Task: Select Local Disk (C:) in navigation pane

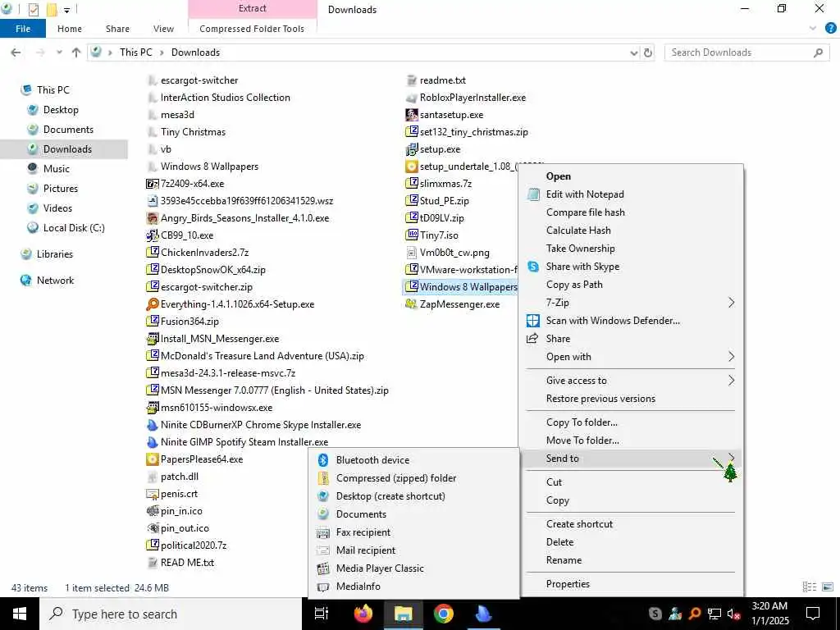Action: pyautogui.click(x=73, y=228)
